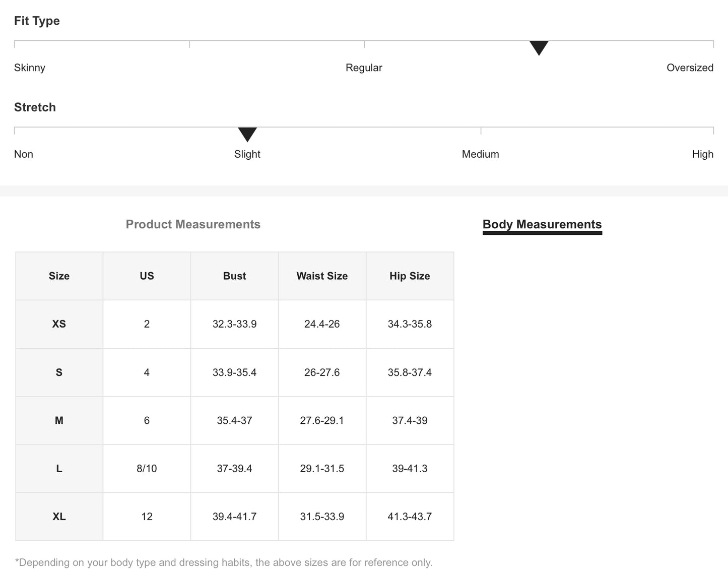
Task: Click the Slight stretch label
Action: (x=247, y=154)
